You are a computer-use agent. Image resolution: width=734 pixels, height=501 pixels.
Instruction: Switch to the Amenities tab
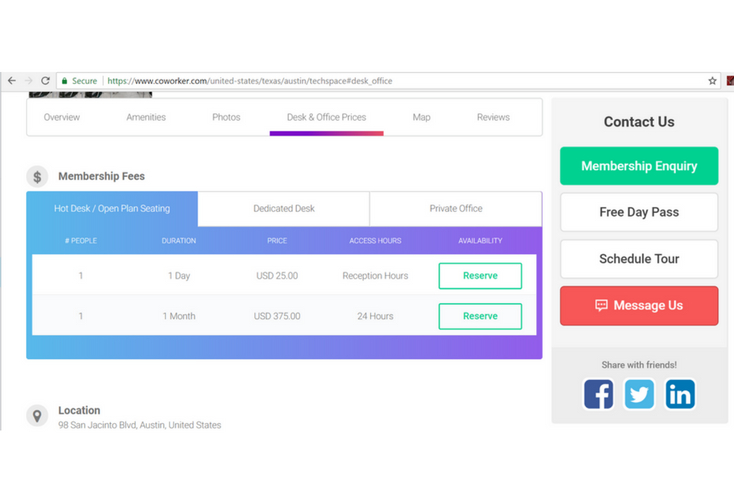pos(146,117)
